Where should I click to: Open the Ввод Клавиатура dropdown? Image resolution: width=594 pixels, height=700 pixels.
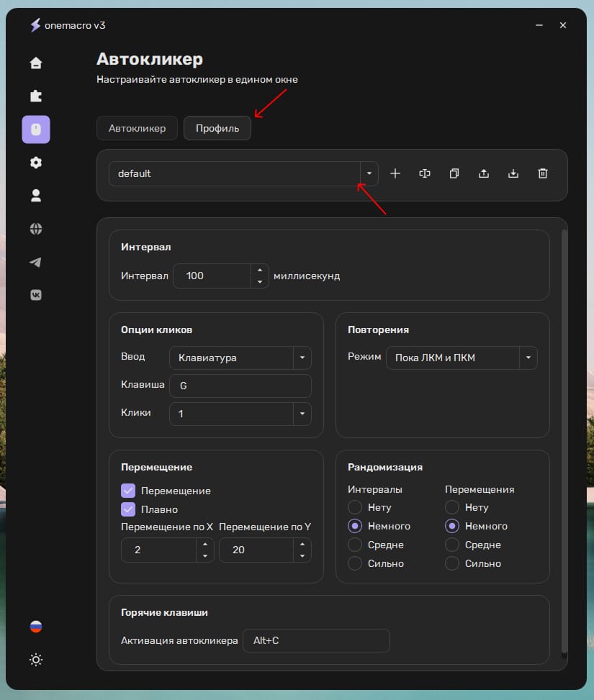pyautogui.click(x=302, y=358)
